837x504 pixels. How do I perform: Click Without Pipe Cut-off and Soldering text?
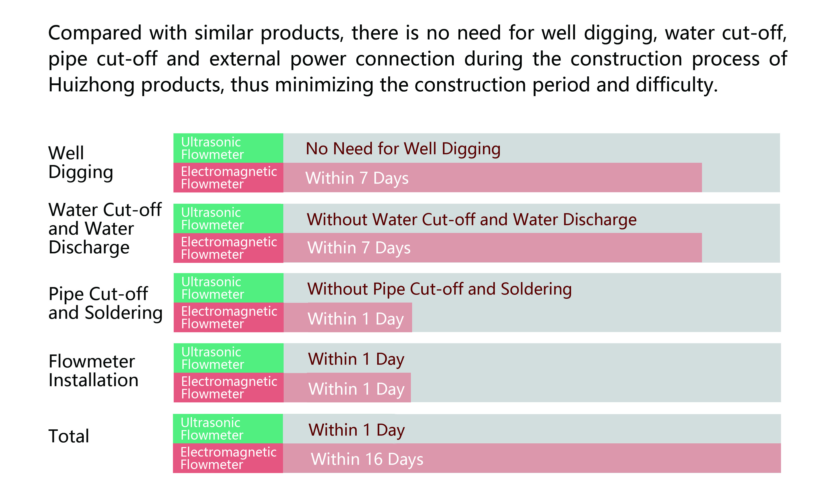439,289
